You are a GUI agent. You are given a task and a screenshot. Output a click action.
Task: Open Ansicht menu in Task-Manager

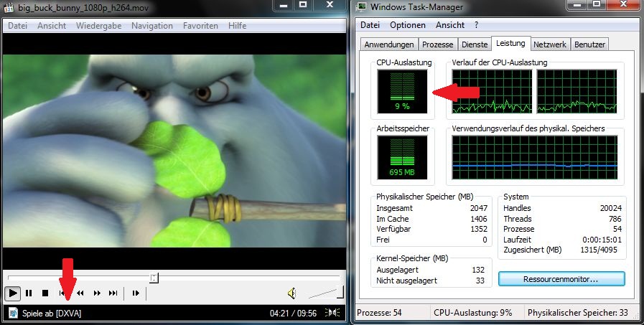(450, 25)
